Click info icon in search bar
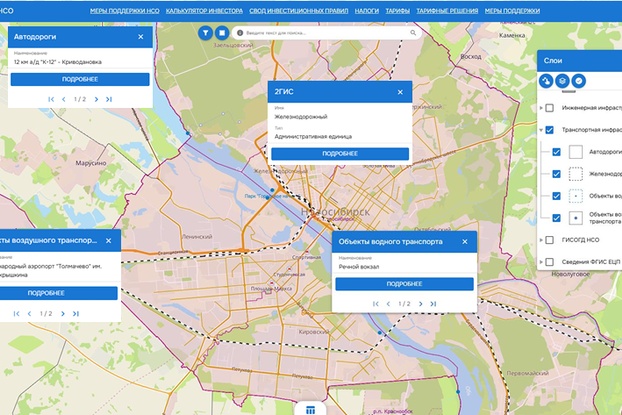622x415 pixels. 240,33
